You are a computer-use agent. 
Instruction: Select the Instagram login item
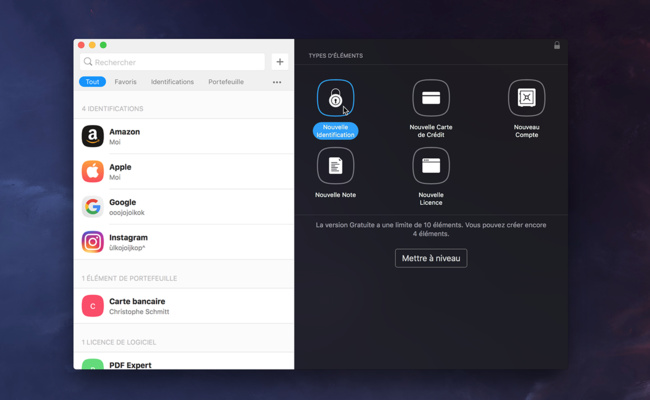coord(184,242)
